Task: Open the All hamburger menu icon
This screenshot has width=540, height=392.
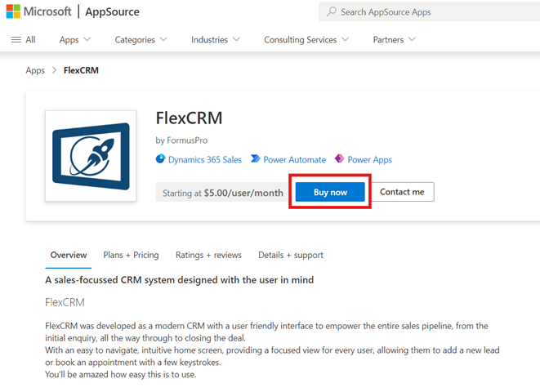Action: pyautogui.click(x=16, y=39)
